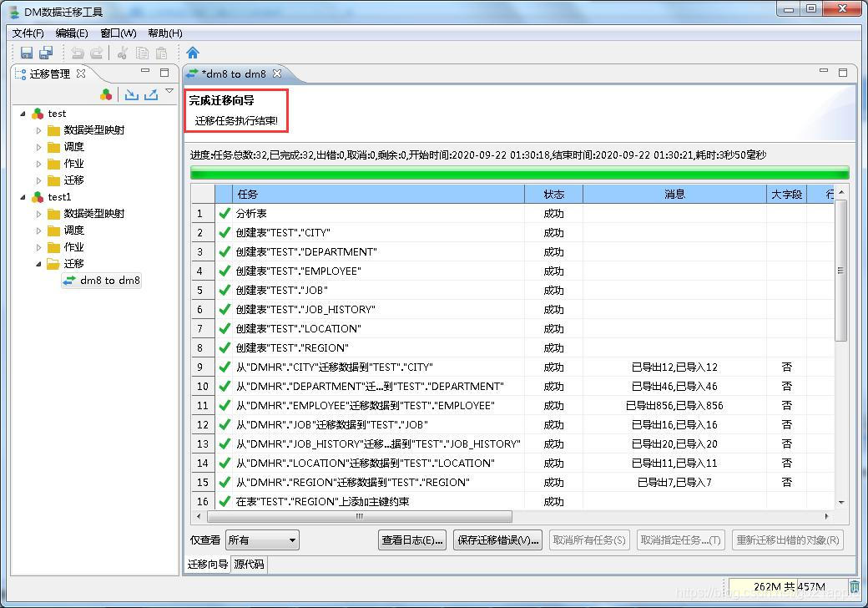This screenshot has height=608, width=868.
Task: Click the export icon in migration panel
Action: pos(151,94)
